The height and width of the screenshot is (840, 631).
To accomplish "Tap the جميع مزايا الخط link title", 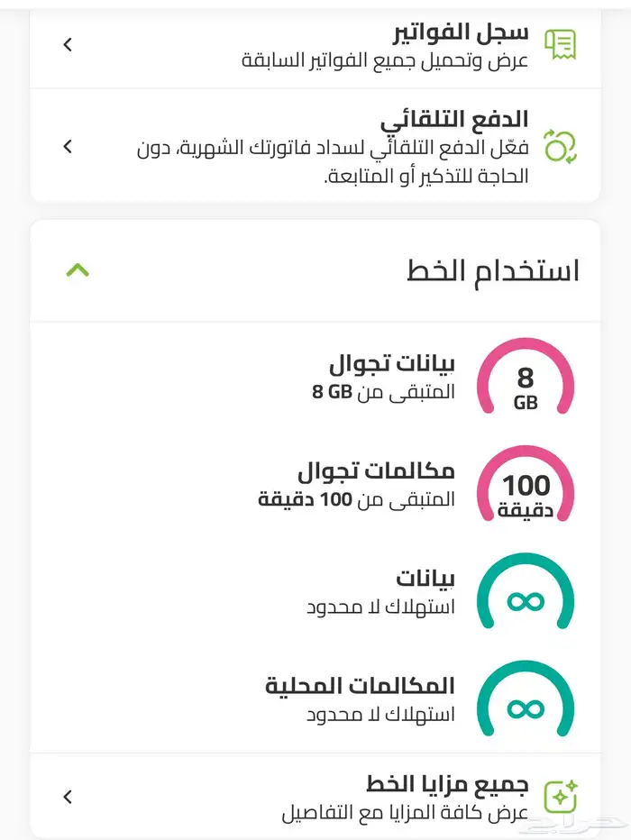I will pos(447,783).
